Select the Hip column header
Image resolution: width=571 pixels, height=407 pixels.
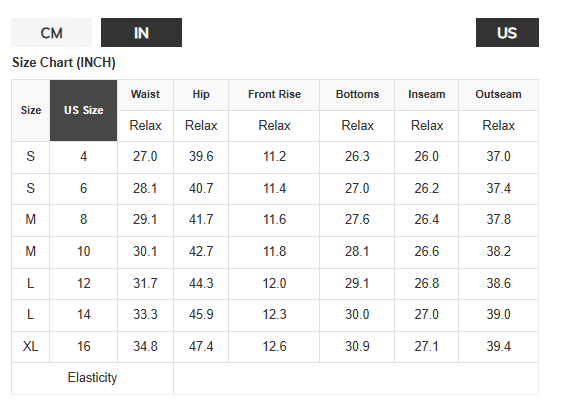(201, 95)
